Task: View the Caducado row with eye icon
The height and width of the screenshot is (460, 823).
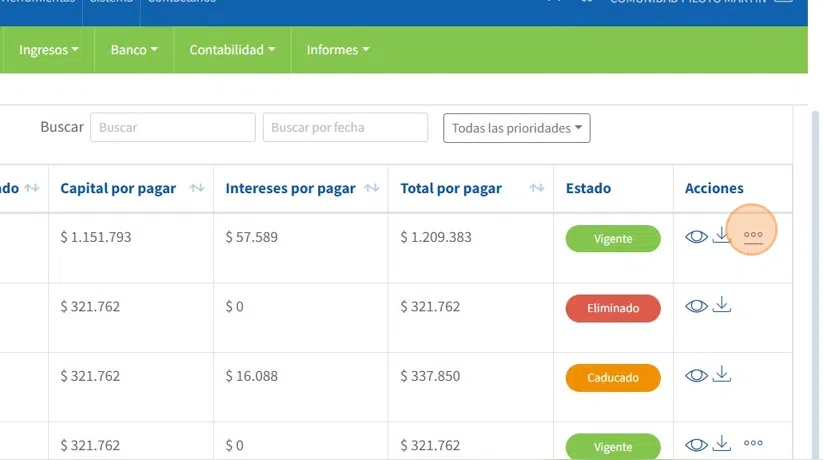Action: coord(696,375)
